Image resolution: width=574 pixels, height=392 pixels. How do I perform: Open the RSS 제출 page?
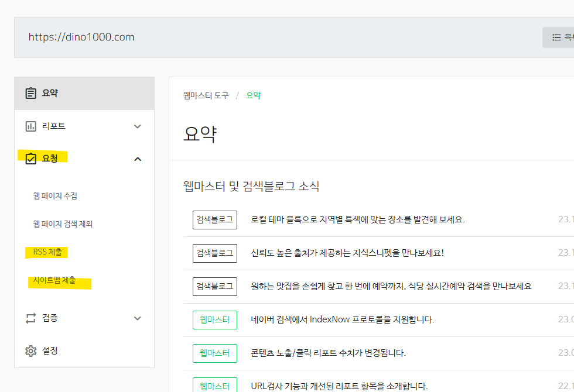(46, 252)
